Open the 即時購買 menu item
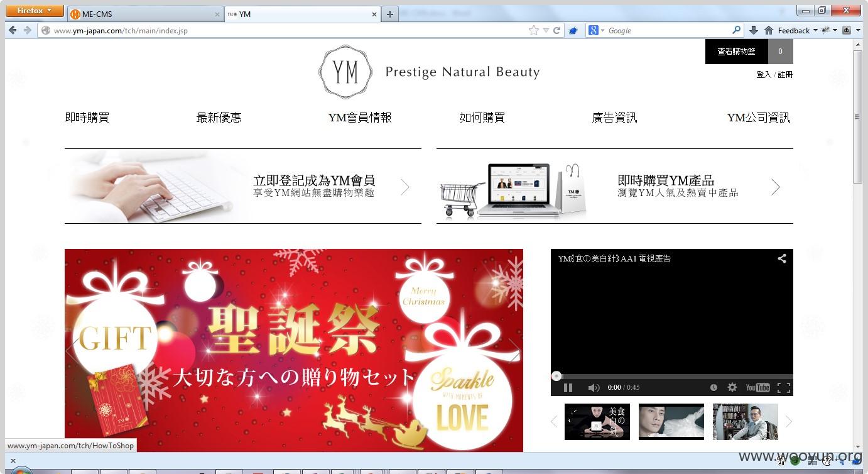Image resolution: width=868 pixels, height=474 pixels. click(x=87, y=118)
